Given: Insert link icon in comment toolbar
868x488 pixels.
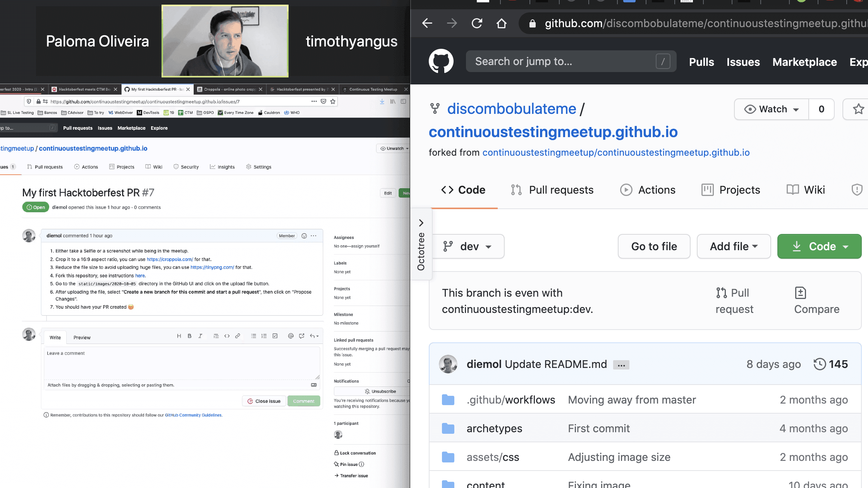Looking at the screenshot, I should click(x=237, y=336).
